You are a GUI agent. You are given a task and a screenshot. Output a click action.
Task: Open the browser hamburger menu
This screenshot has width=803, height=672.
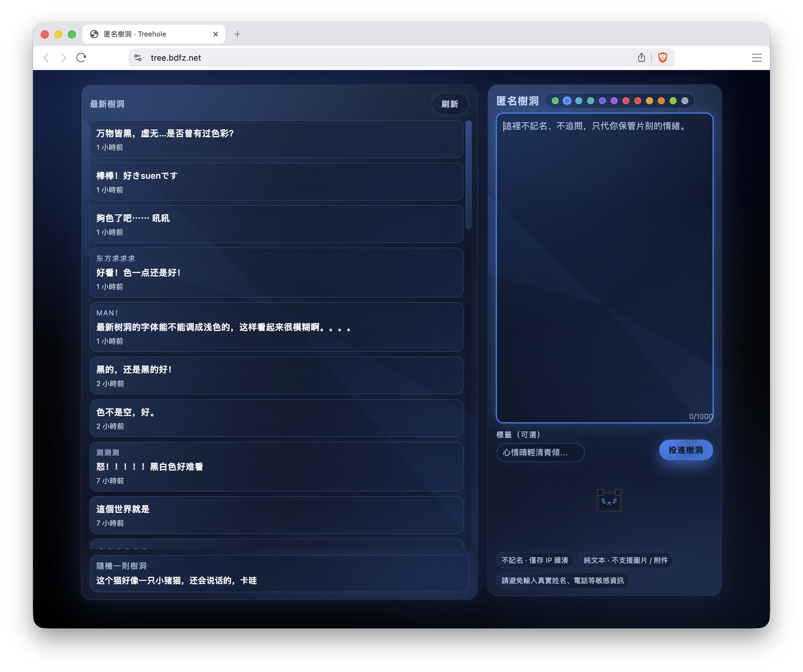click(756, 58)
